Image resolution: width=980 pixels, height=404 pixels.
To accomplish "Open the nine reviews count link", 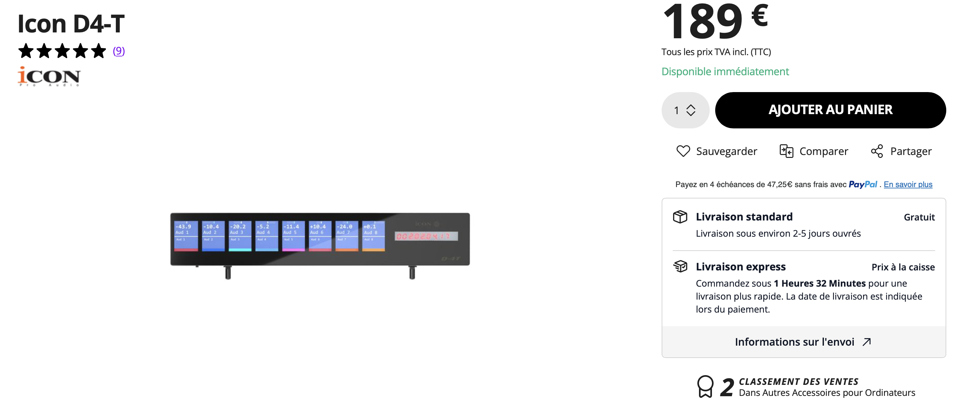I will (x=119, y=51).
